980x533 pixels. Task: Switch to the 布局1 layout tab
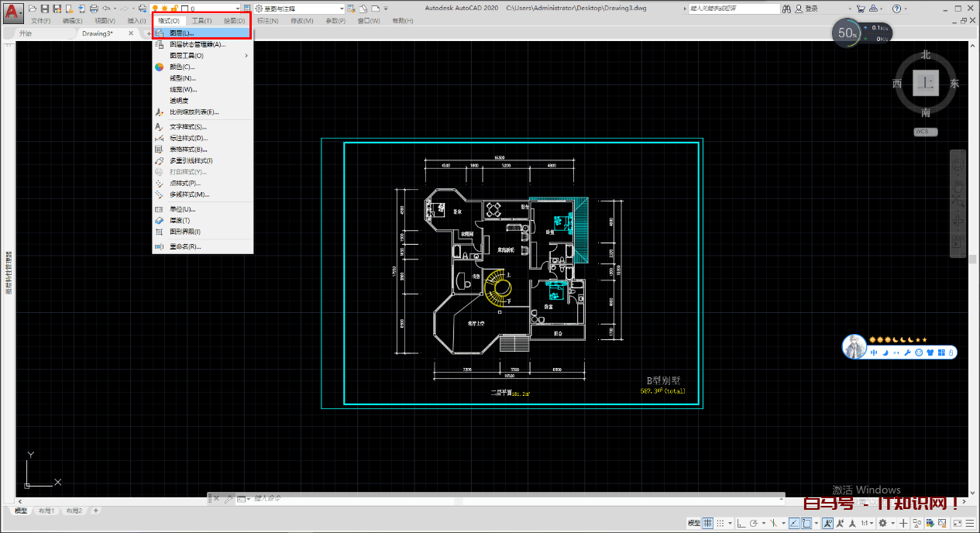pyautogui.click(x=46, y=511)
